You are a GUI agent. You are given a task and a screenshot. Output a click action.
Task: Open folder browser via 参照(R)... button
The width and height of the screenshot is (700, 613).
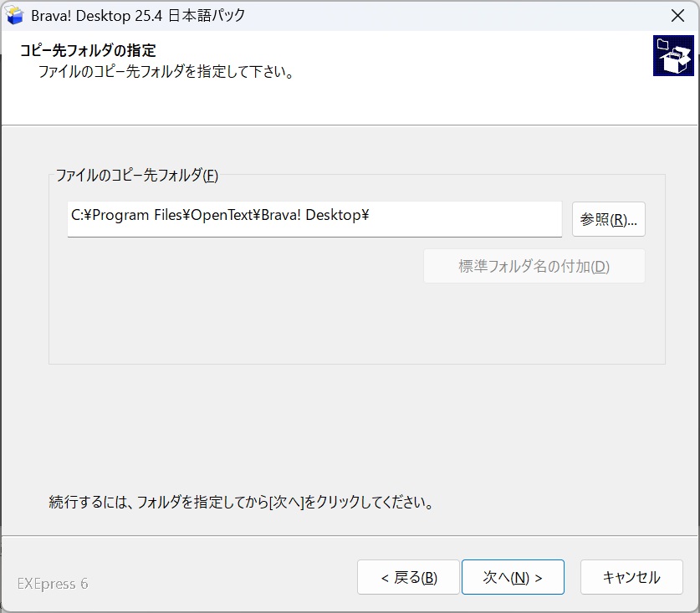click(608, 219)
